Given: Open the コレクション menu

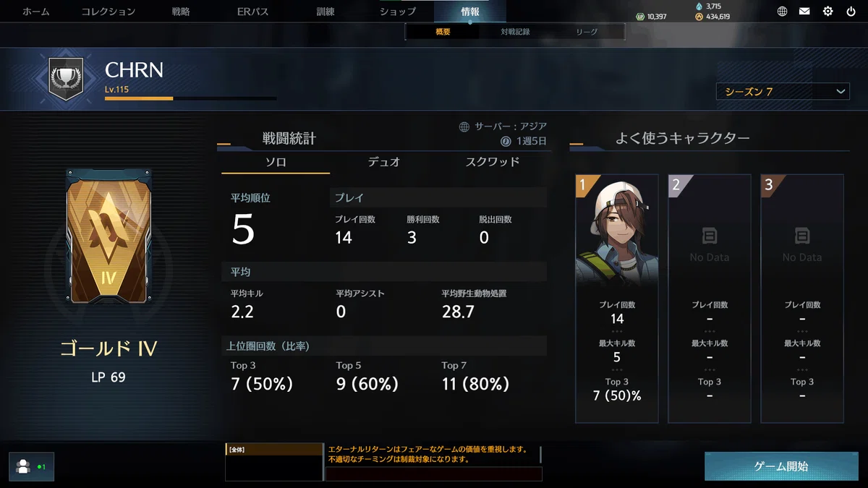Looking at the screenshot, I should pos(109,12).
